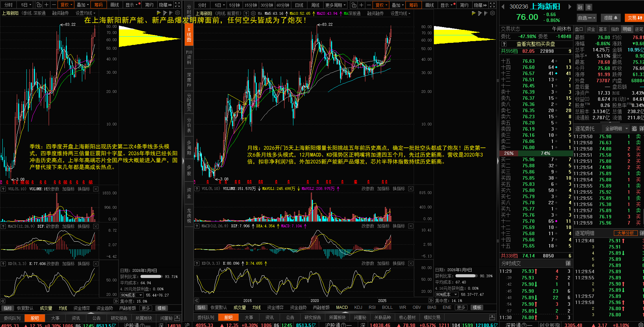Click the lock icon in right chart toolbar

coord(354,5)
